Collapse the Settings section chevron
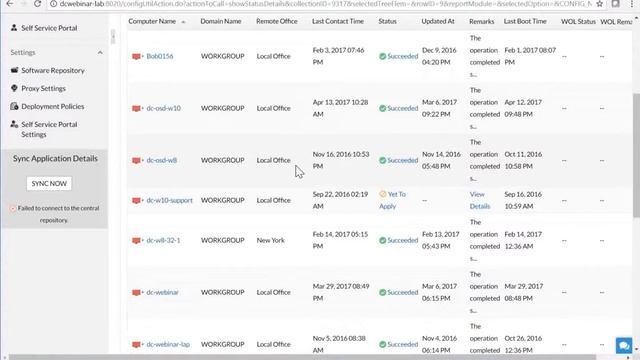Image resolution: width=640 pixels, height=360 pixels. (100, 53)
